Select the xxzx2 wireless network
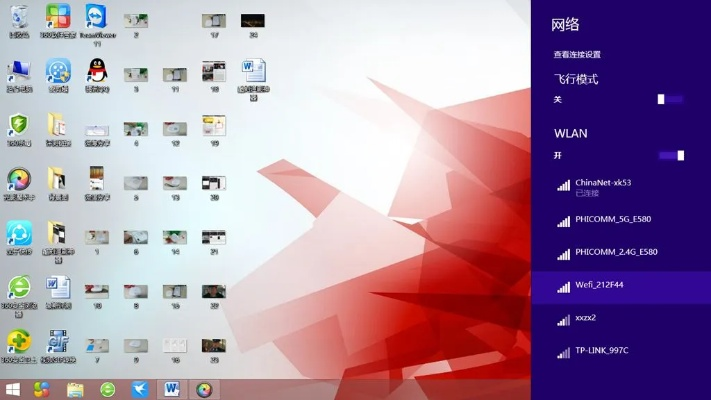The width and height of the screenshot is (711, 400). click(x=585, y=318)
